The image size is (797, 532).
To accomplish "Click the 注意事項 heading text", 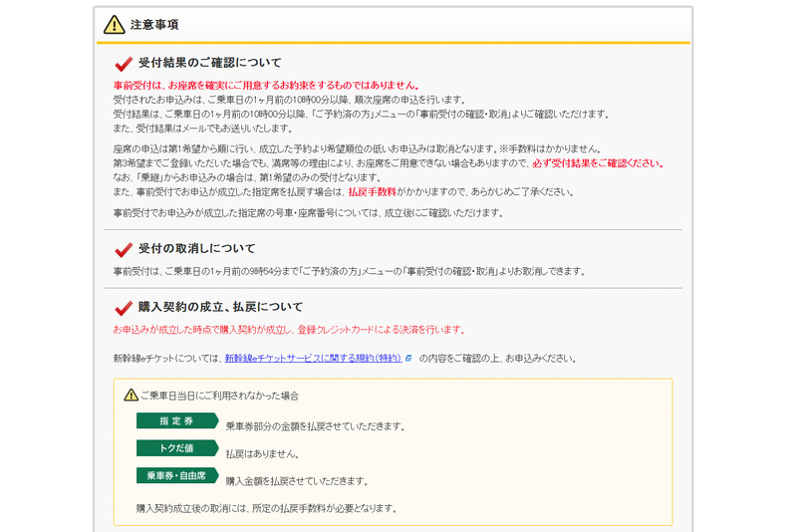I will [154, 24].
